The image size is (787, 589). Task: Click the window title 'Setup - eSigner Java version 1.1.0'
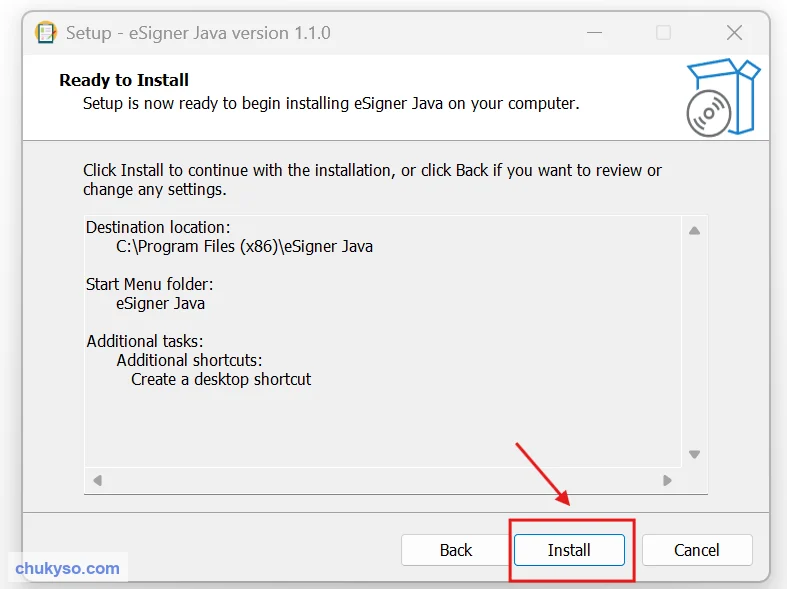pos(198,33)
